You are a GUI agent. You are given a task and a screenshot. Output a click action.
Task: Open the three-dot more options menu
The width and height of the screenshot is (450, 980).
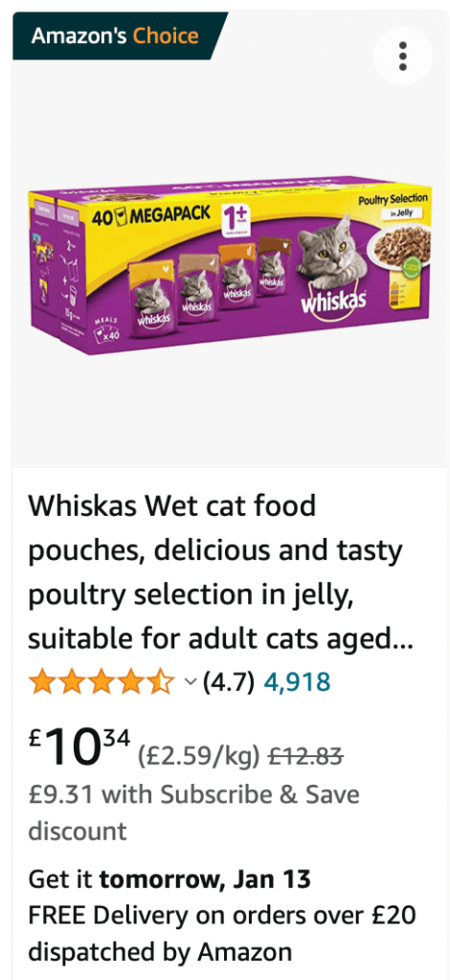(x=403, y=56)
